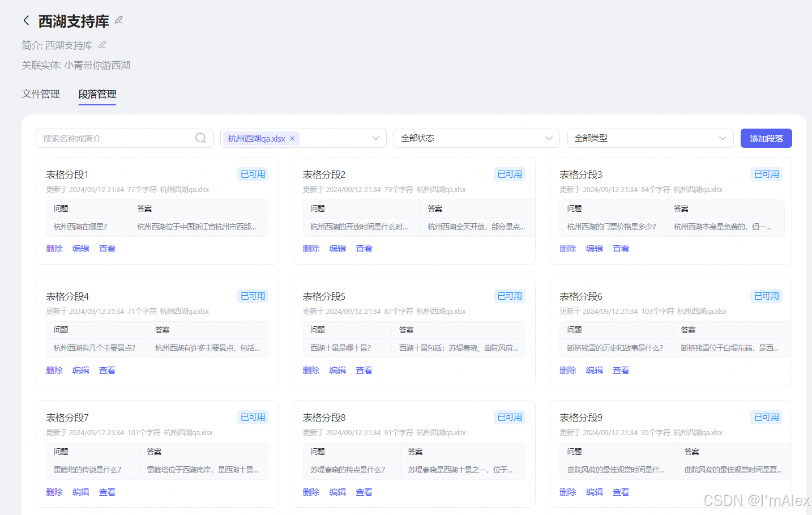Edit 表格分段1

tap(81, 248)
